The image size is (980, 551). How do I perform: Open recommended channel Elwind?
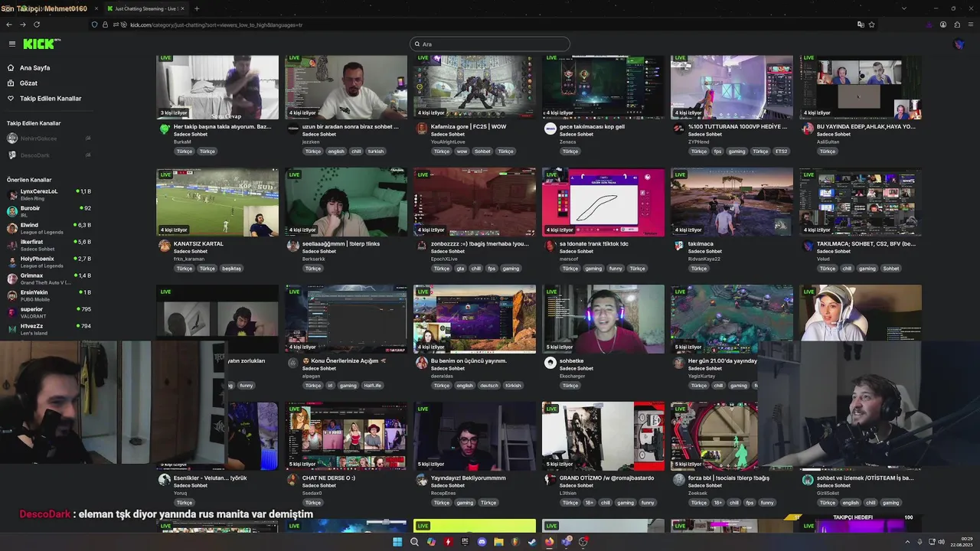(x=49, y=228)
